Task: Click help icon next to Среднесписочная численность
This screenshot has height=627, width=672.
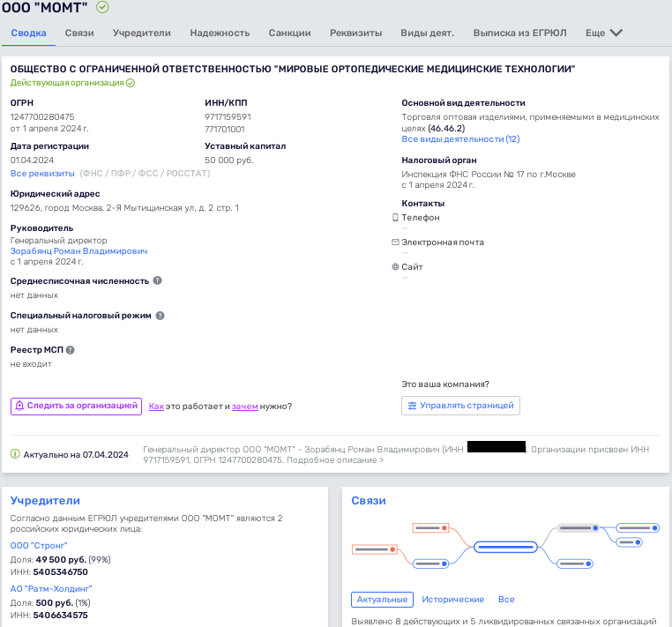Action: point(158,280)
